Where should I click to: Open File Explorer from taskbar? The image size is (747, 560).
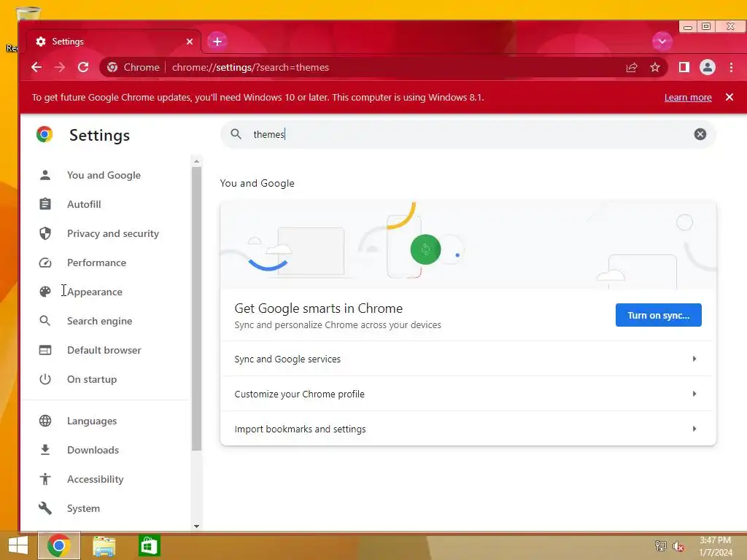point(104,546)
